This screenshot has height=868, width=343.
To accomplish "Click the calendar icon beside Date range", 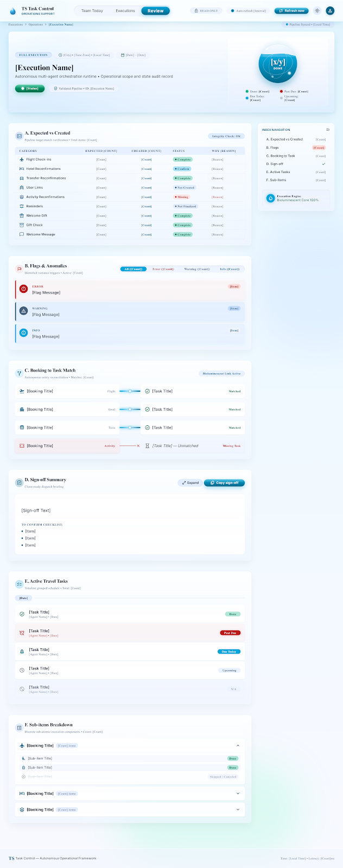I will click(123, 55).
